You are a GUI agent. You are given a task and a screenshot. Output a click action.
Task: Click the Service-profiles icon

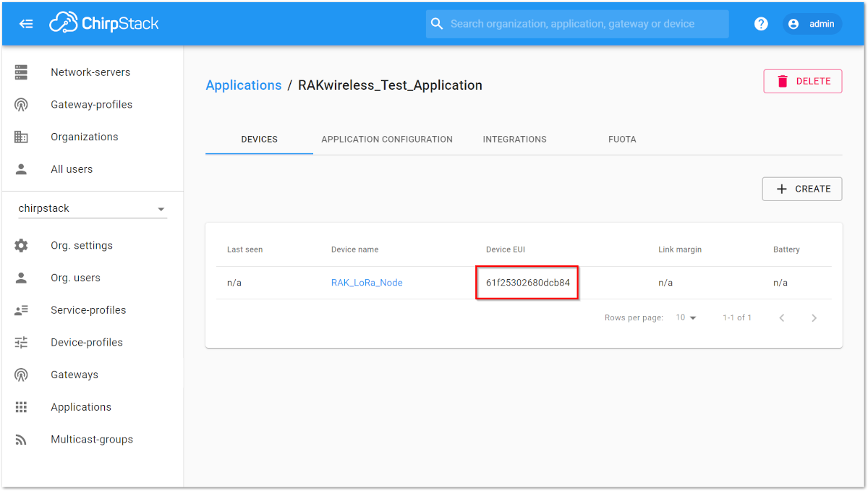(21, 310)
